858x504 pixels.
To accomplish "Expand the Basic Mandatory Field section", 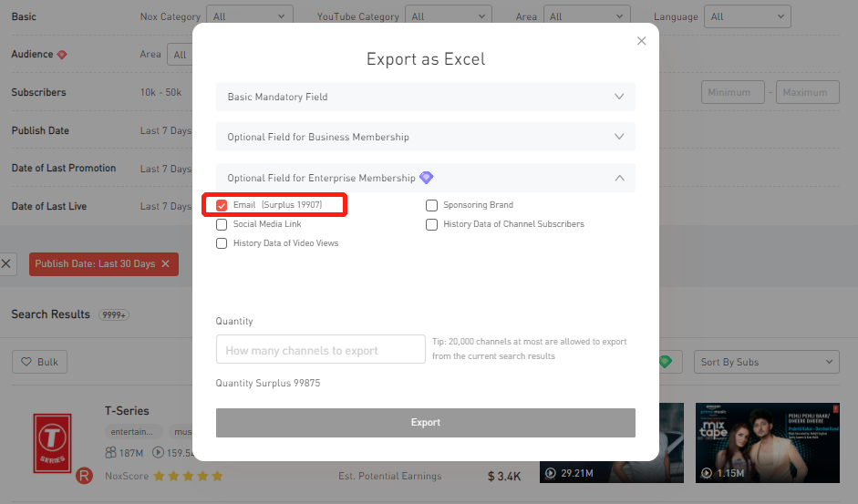I will (x=425, y=97).
